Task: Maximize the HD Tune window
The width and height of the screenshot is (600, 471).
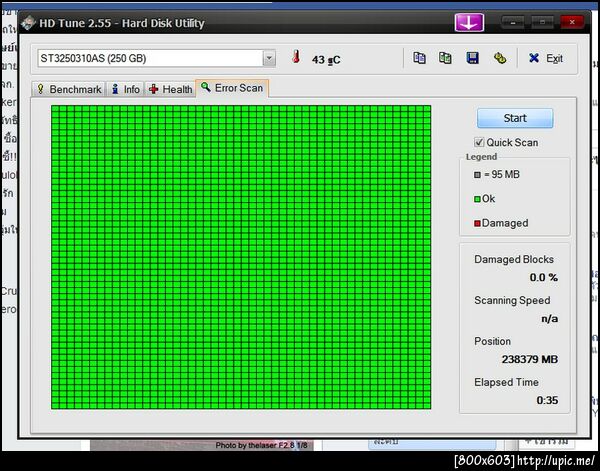Action: [x=542, y=22]
